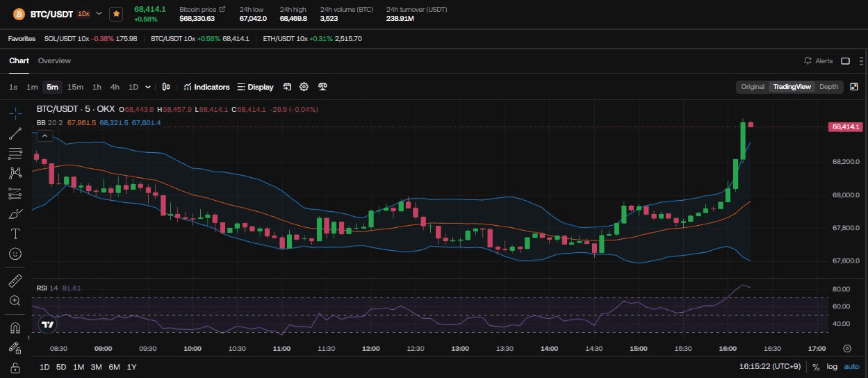The height and width of the screenshot is (378, 868).
Task: Choose the trend line drawing tool
Action: pyautogui.click(x=15, y=133)
